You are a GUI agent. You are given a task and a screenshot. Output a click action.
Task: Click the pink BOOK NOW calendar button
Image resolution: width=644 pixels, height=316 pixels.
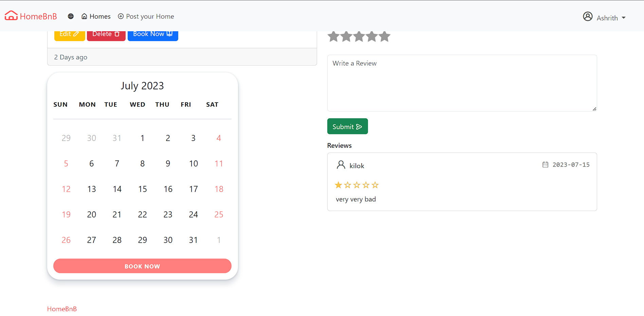(142, 266)
